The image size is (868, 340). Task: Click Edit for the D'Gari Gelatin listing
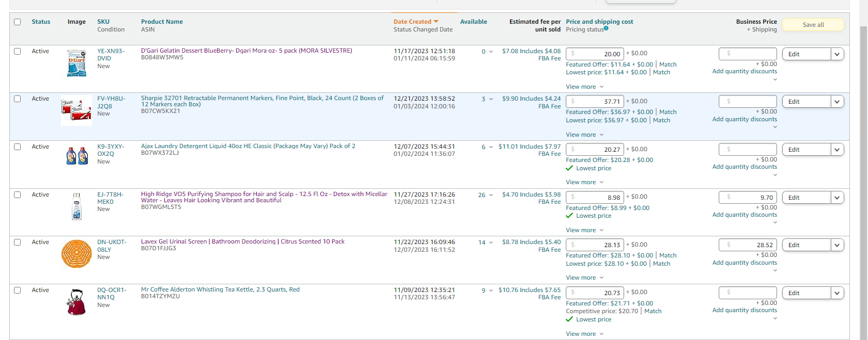[807, 54]
